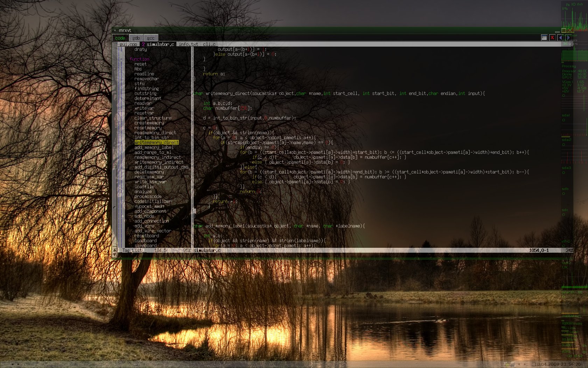Jump to the processcode tag
The image size is (588, 368).
coord(148,196)
